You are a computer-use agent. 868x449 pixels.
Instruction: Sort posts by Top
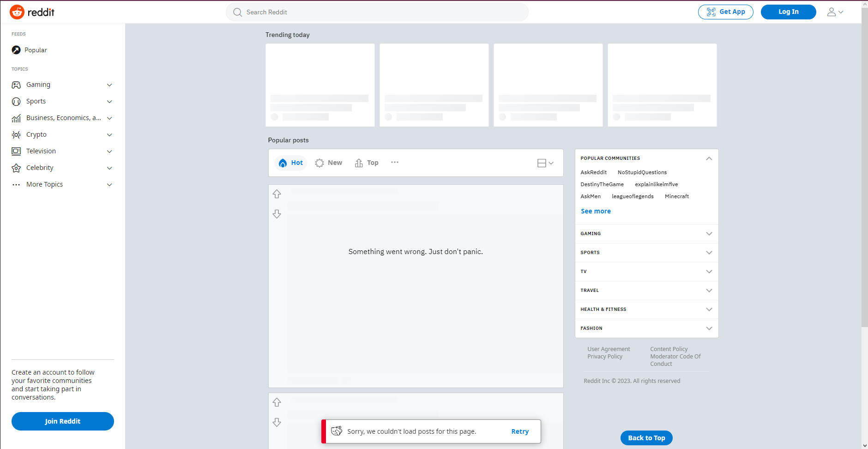point(367,163)
